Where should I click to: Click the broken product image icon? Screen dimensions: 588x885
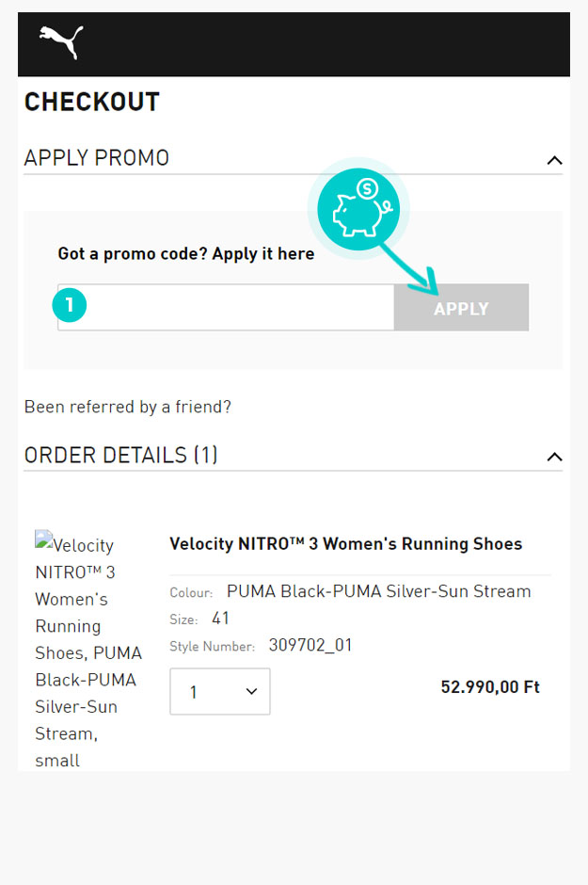[x=43, y=539]
